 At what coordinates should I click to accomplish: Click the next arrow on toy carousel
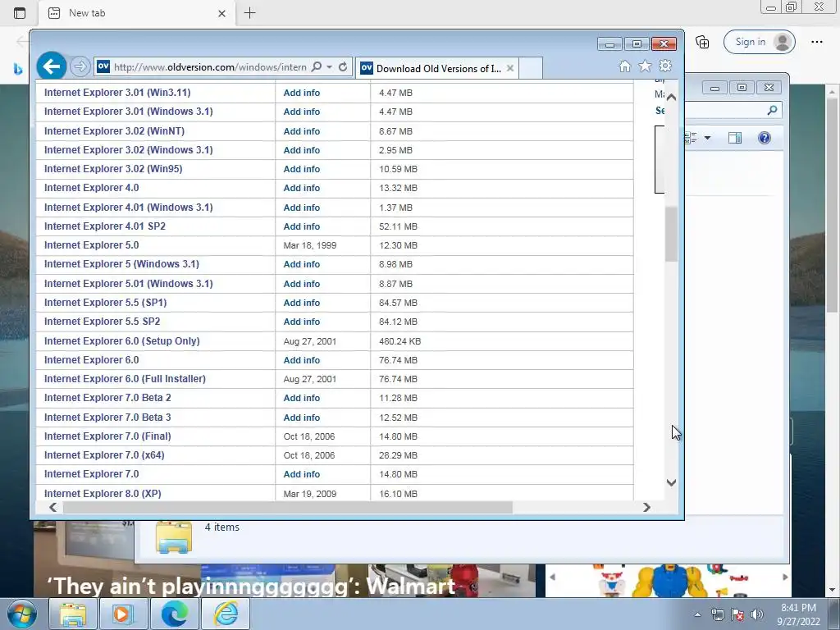coord(785,577)
